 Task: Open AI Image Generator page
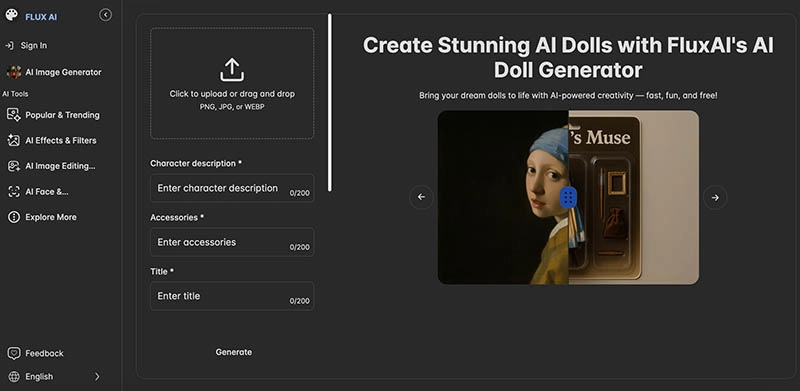click(x=63, y=72)
